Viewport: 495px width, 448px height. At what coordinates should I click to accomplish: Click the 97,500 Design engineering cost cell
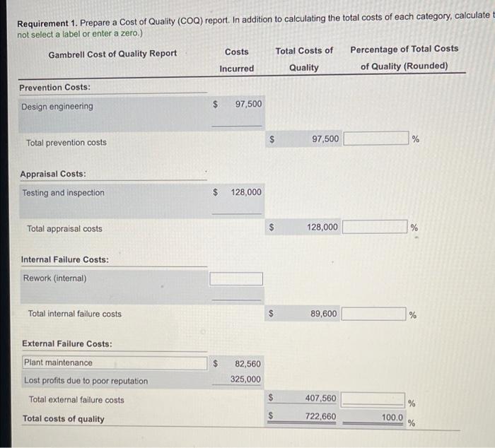coord(238,104)
